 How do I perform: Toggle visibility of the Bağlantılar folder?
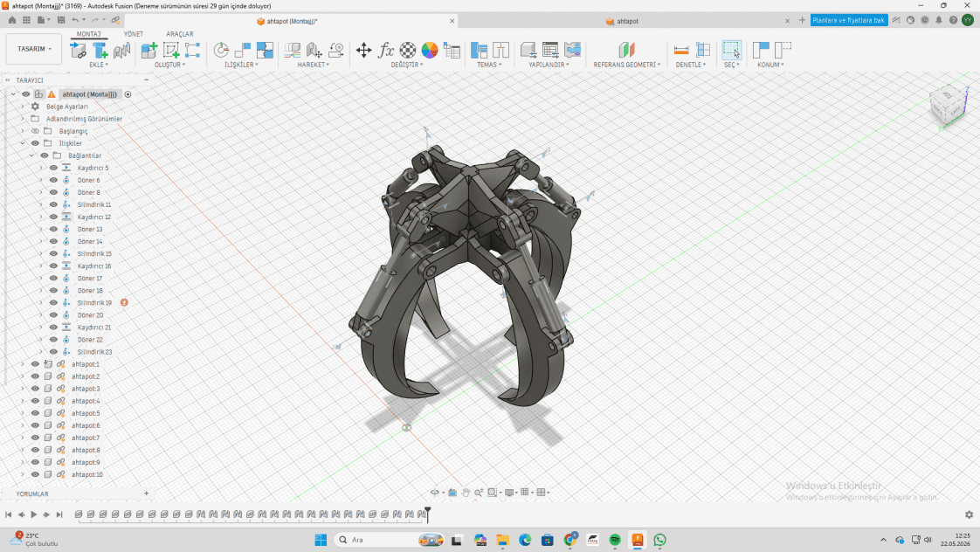coord(45,155)
